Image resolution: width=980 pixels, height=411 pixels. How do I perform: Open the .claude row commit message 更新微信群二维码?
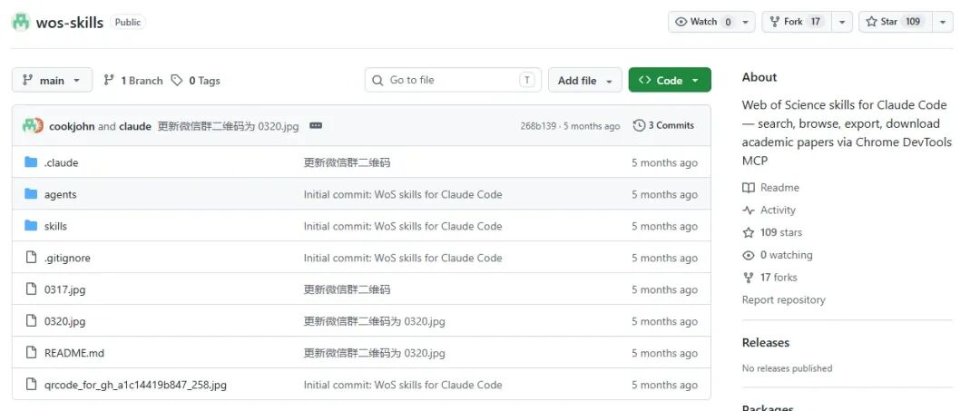(x=347, y=163)
